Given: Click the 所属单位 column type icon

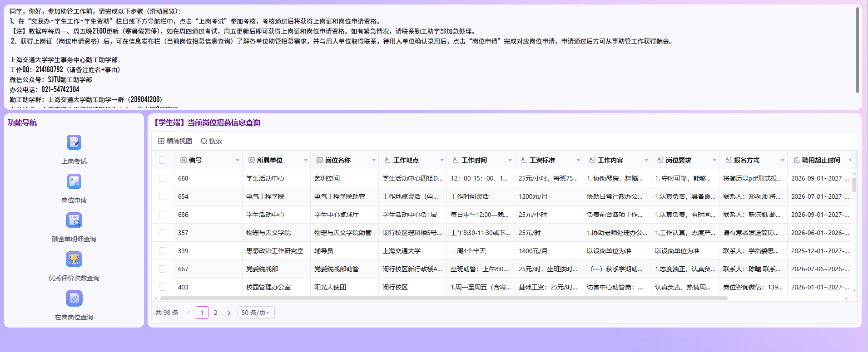Looking at the screenshot, I should pos(252,160).
